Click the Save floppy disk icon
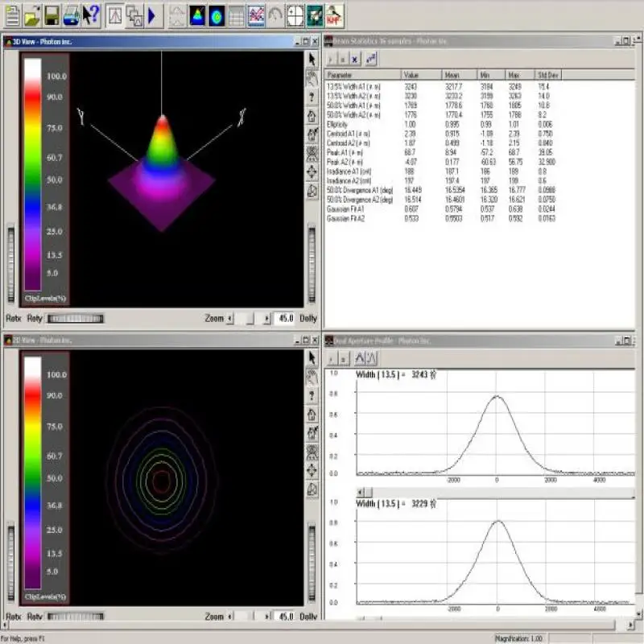 52,14
